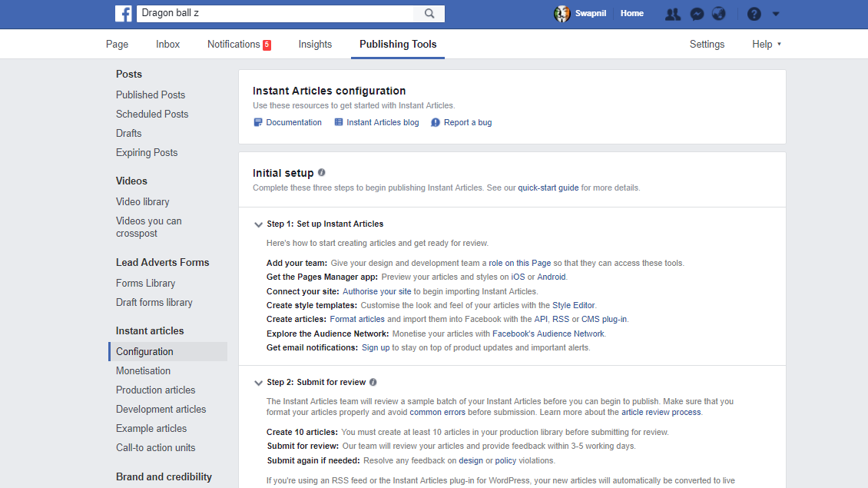Open the Style Editor link

[574, 305]
